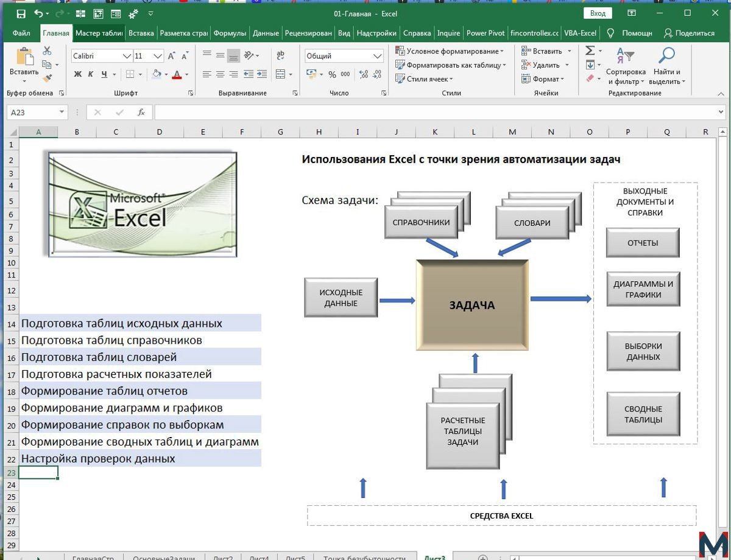Screen dimensions: 731x560
Task: Open the Общий number format dropdown
Action: [x=378, y=56]
